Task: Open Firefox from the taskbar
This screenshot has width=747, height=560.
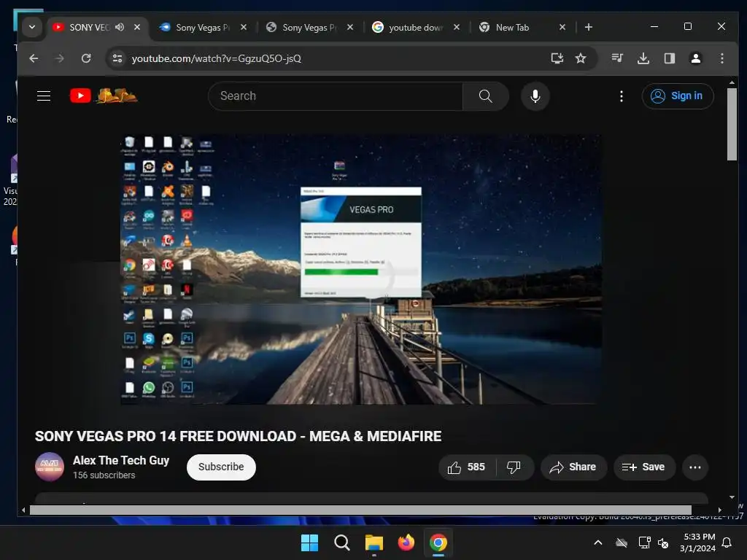Action: (x=406, y=542)
